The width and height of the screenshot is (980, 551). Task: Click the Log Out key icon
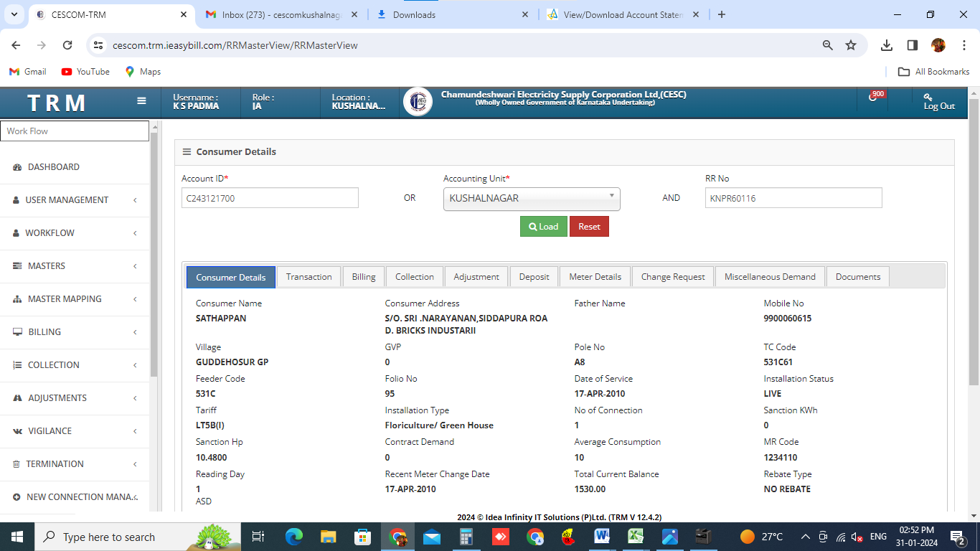point(928,97)
